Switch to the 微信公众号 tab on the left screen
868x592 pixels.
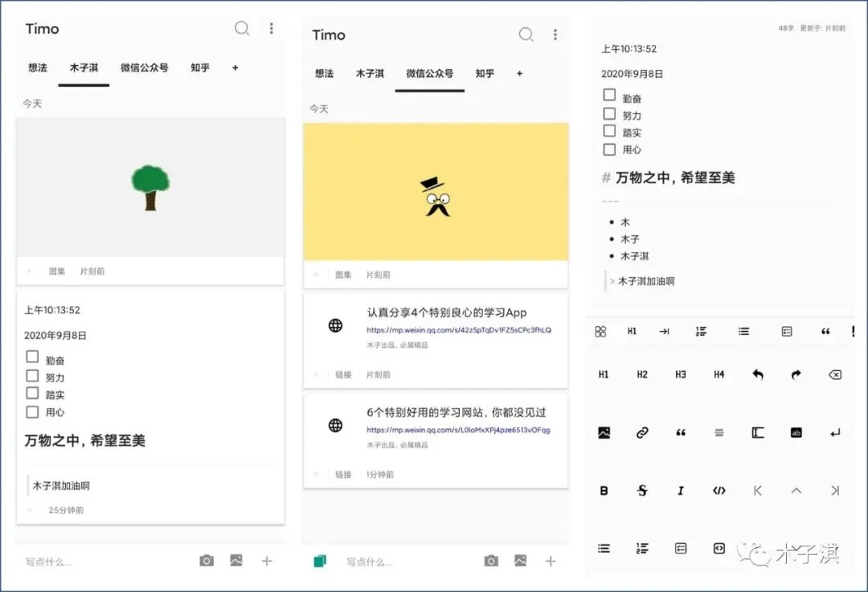(145, 67)
